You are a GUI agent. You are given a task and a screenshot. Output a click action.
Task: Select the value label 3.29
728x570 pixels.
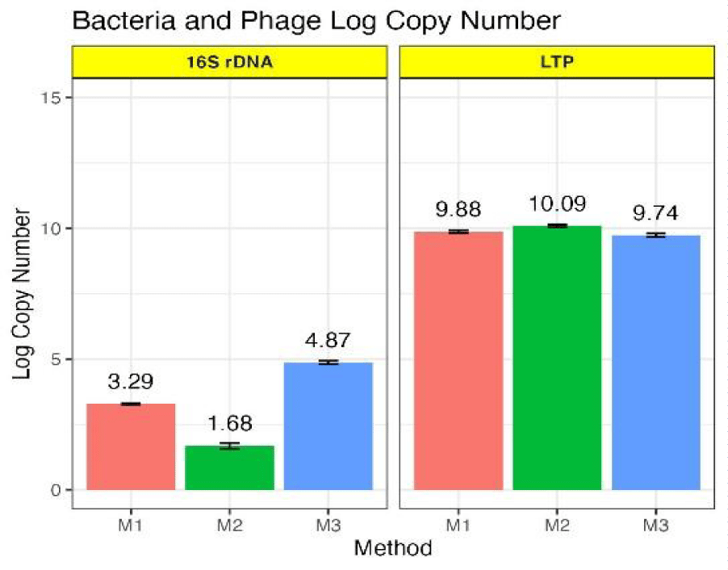coord(131,381)
